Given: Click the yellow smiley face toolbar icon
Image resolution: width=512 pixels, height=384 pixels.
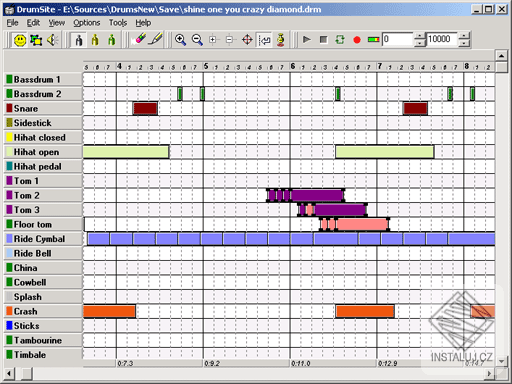Looking at the screenshot, I should (x=20, y=40).
